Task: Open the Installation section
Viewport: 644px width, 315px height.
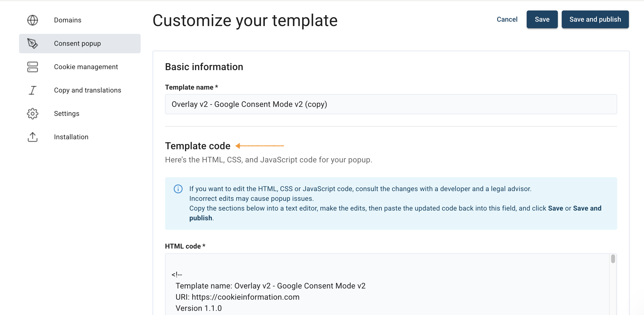Action: click(x=71, y=137)
